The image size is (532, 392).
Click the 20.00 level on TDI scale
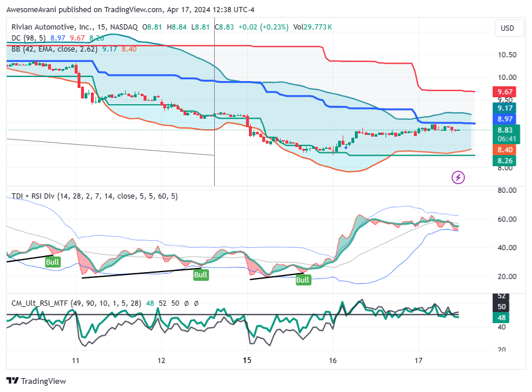point(507,277)
